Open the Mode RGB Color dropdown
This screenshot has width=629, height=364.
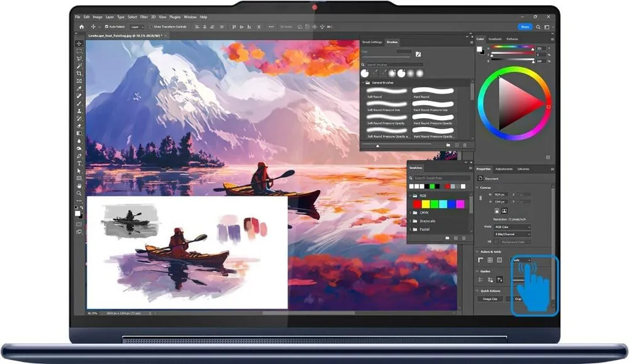pyautogui.click(x=513, y=227)
